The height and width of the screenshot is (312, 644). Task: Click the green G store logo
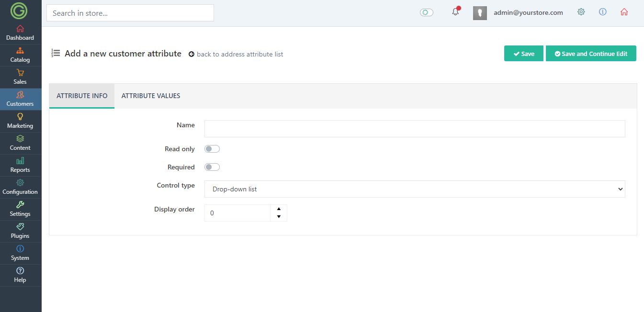pos(19,11)
